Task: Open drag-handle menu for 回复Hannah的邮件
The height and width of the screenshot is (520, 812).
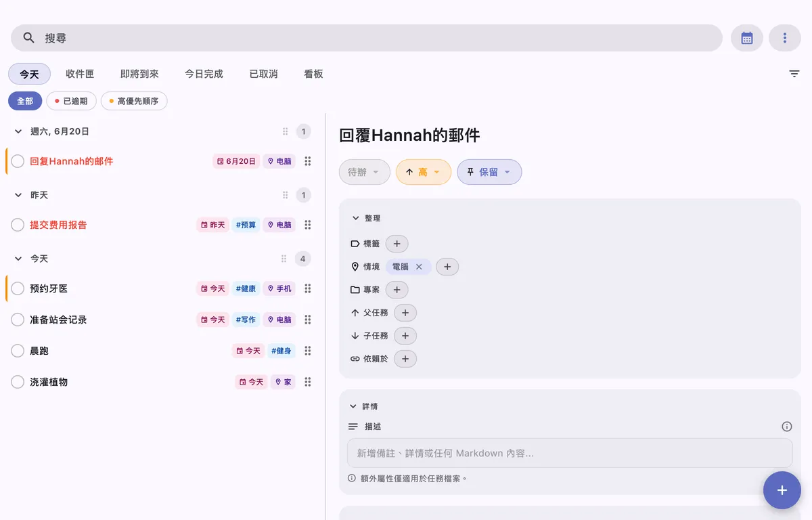Action: [308, 161]
